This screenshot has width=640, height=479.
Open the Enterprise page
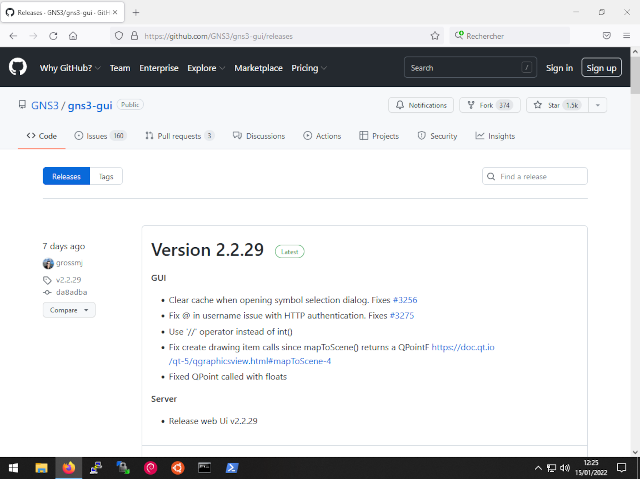159,68
